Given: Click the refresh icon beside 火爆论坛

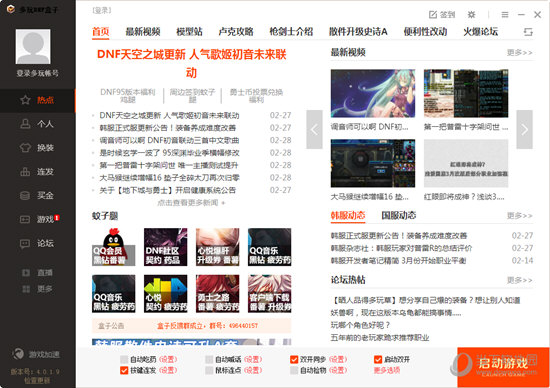Looking at the screenshot, I should click(528, 32).
